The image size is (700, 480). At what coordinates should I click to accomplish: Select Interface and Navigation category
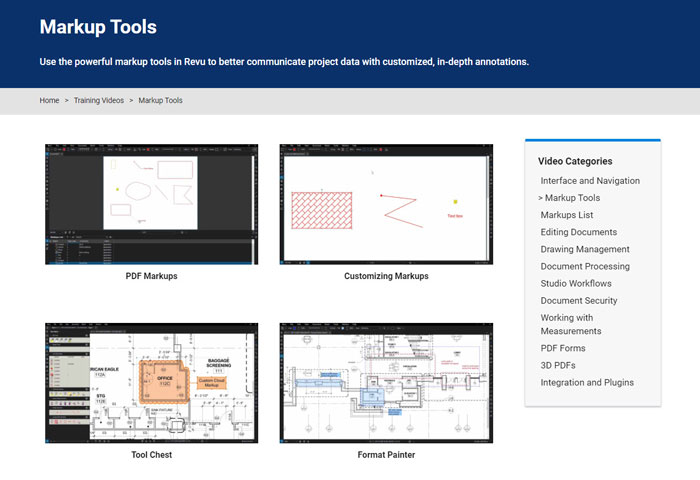tap(590, 181)
